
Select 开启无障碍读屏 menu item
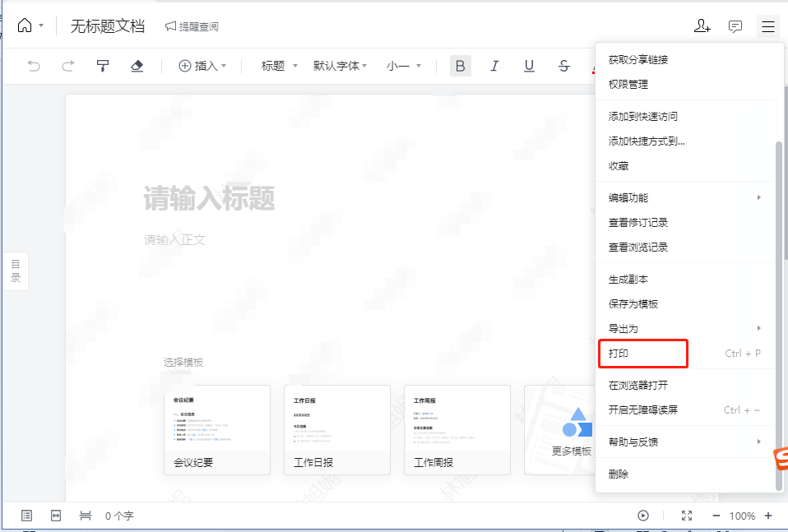(685, 410)
